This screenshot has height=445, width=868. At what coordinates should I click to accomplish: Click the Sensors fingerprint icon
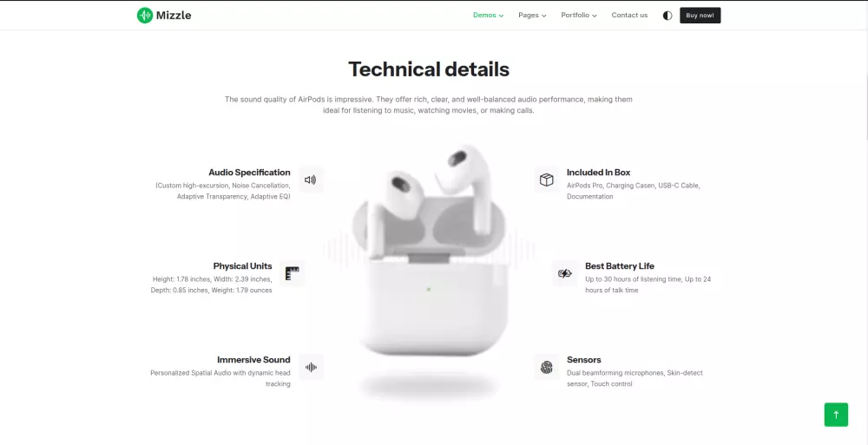546,367
